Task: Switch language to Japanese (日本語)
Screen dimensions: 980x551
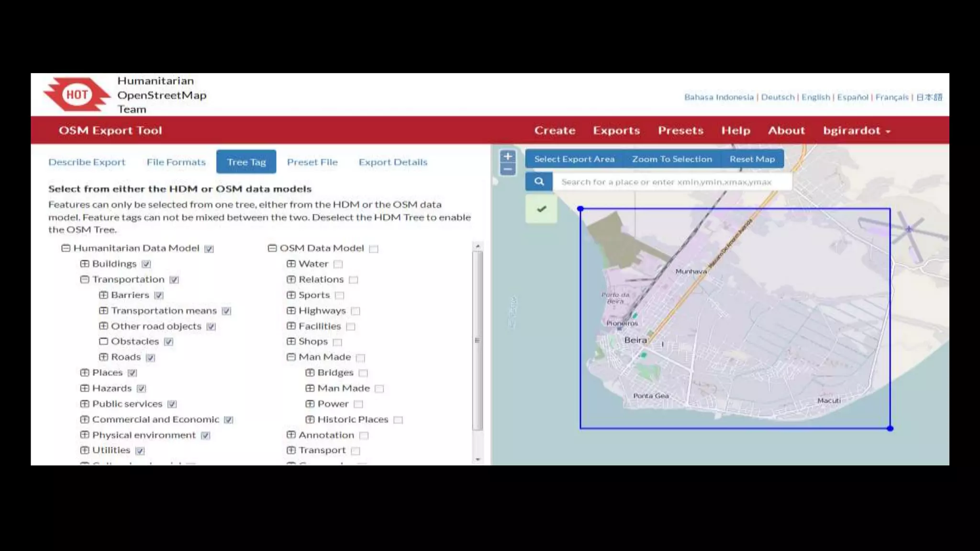Action: tap(929, 97)
